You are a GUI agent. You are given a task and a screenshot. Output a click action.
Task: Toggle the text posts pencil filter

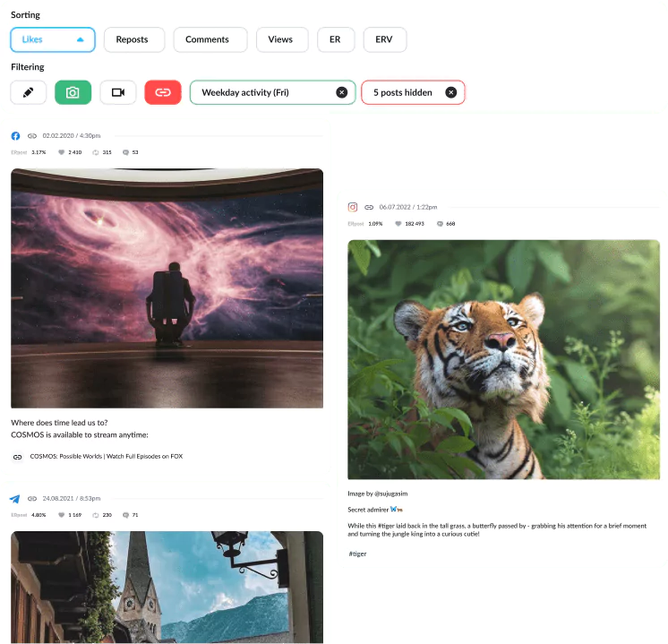pos(28,92)
